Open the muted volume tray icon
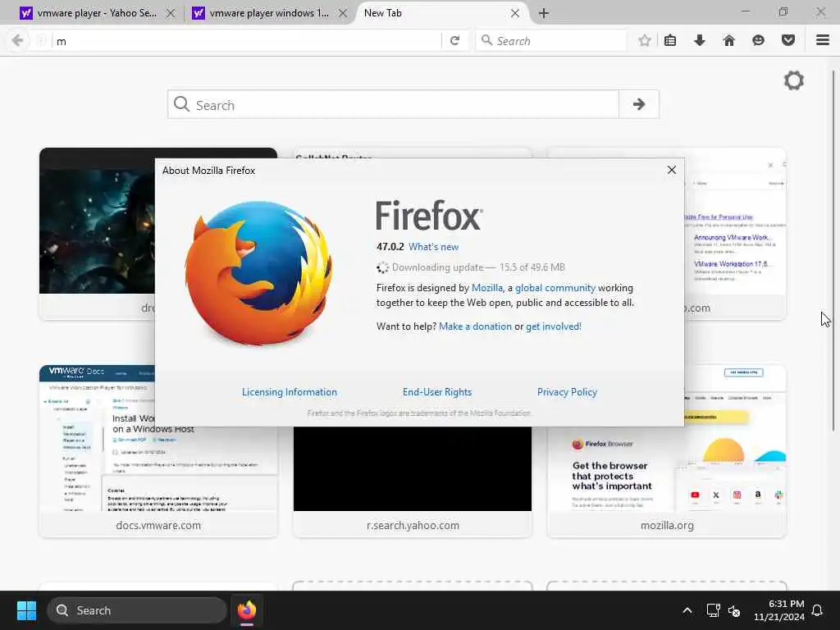 (734, 610)
